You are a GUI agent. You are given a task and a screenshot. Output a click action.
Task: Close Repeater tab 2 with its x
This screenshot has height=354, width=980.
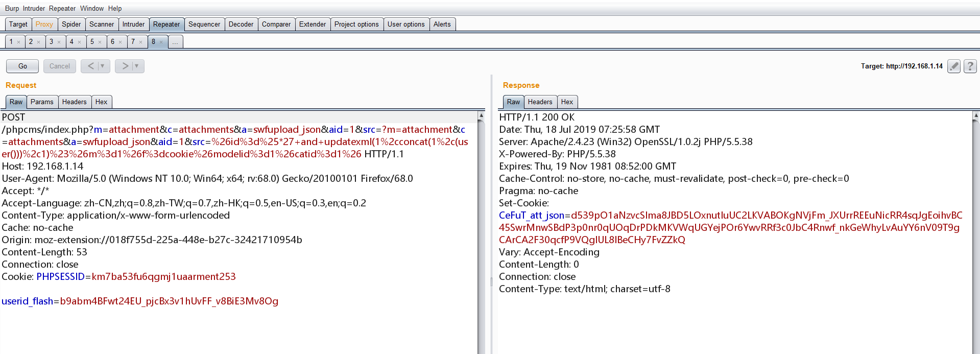pyautogui.click(x=38, y=42)
